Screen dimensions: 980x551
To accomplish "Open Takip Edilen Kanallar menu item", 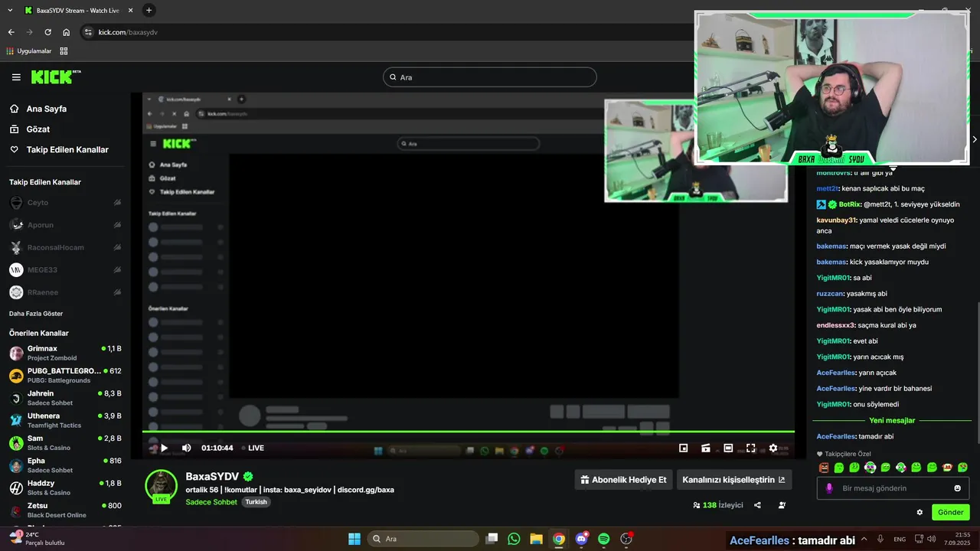I will click(60, 150).
